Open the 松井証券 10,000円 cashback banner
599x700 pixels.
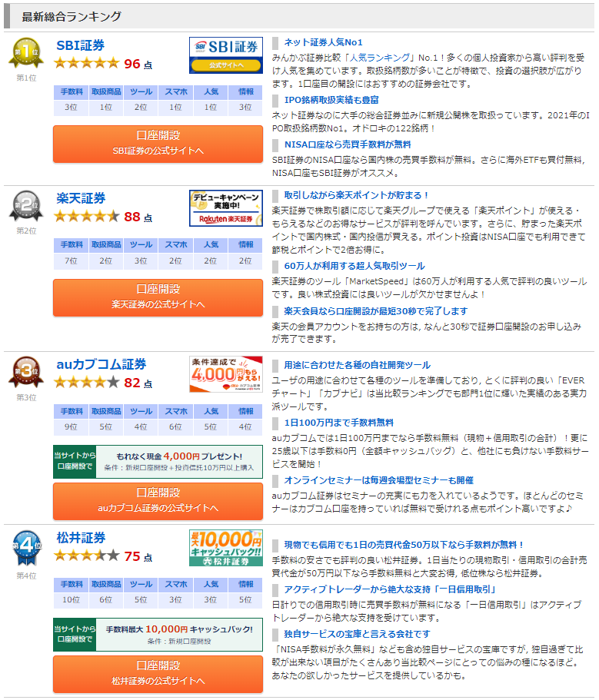pos(225,548)
